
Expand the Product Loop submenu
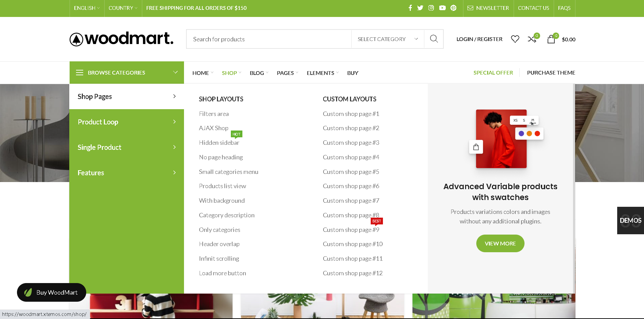coord(127,122)
